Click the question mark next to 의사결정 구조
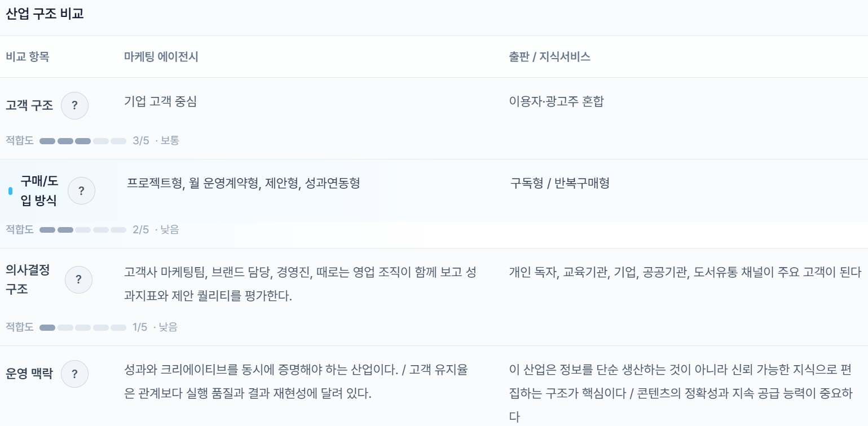868x426 pixels. click(x=78, y=279)
